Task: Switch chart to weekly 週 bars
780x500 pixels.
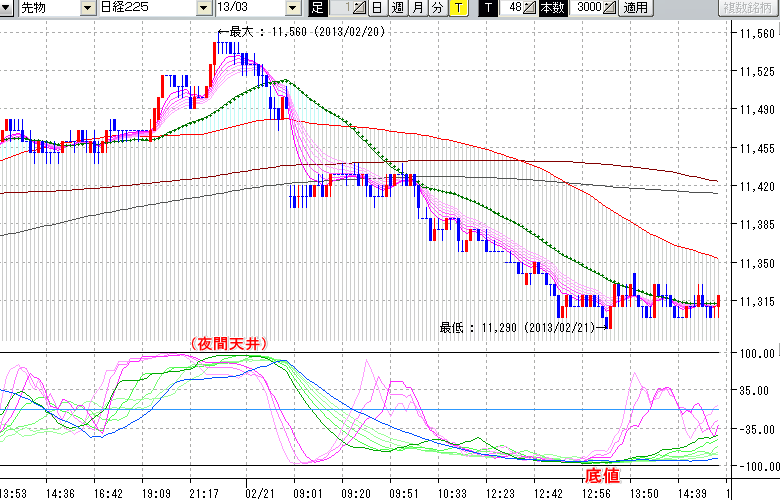Action: pos(397,8)
